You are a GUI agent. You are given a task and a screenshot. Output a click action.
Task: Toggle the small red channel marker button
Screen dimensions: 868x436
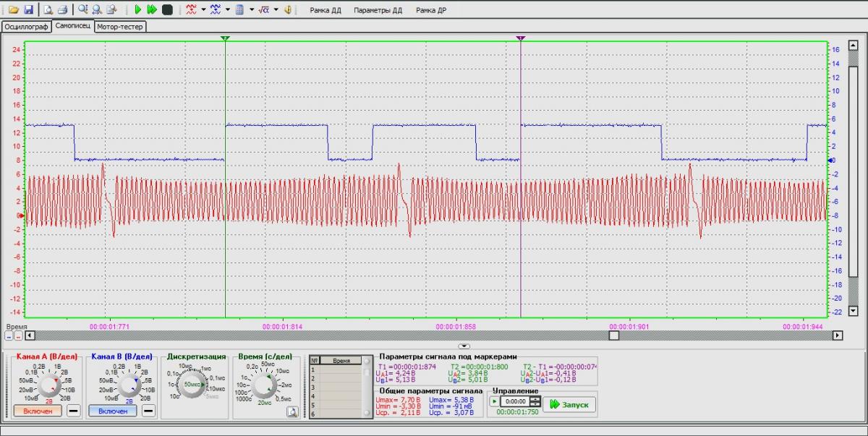coord(18,335)
